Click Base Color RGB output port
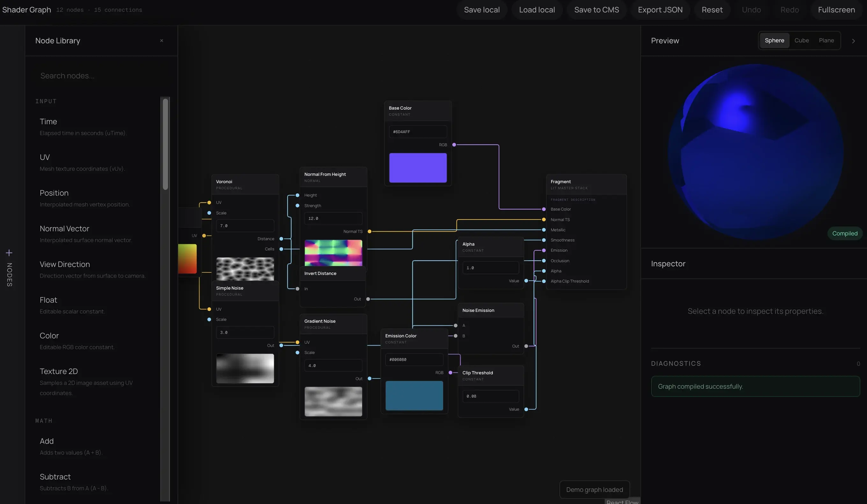867x504 pixels. [x=454, y=145]
